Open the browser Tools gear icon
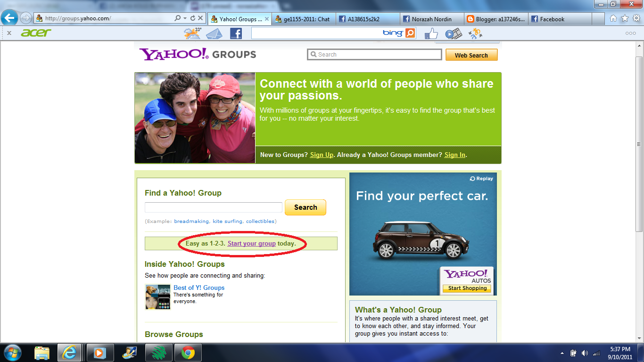Viewport: 644px width, 362px height. [636, 18]
